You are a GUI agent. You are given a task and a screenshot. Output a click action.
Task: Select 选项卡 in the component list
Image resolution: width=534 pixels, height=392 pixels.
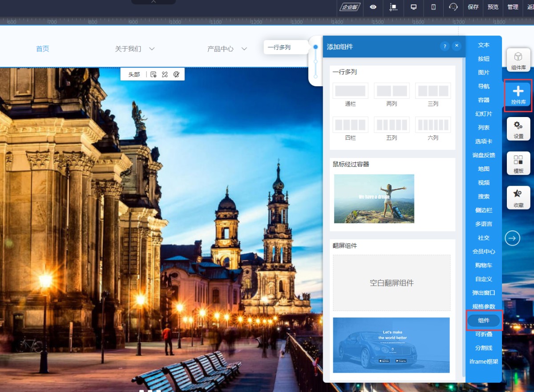tap(484, 141)
